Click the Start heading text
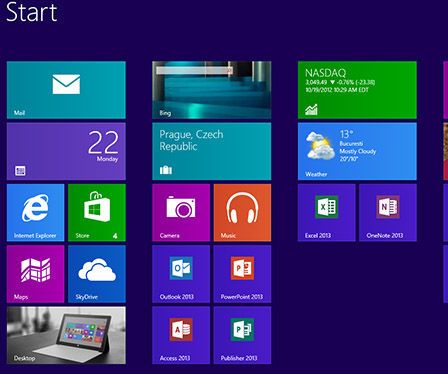This screenshot has height=374, width=448. tap(32, 12)
